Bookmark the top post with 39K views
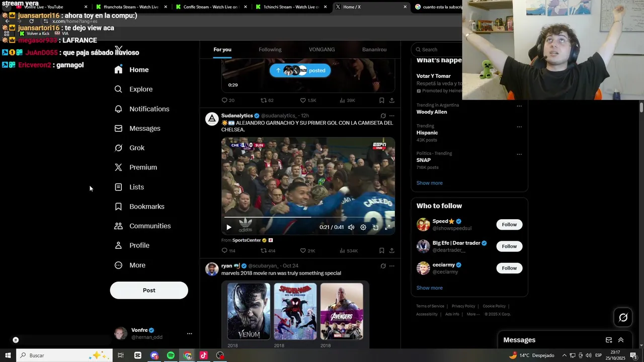 382,101
